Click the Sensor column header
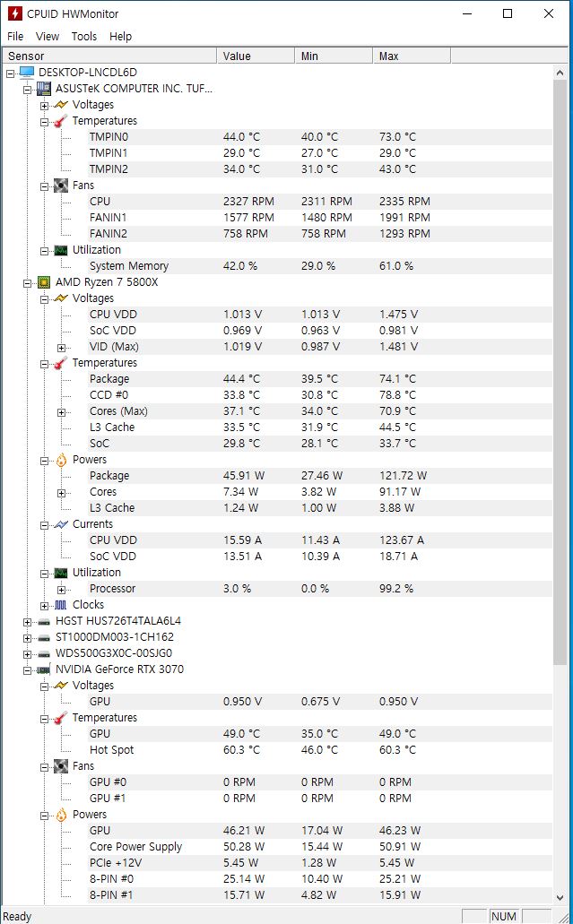 coord(109,56)
